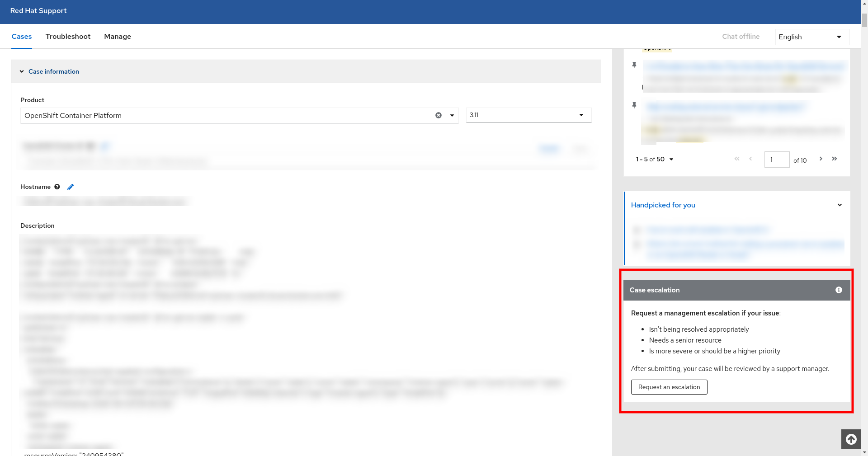Click the Handpicked for you heading
The height and width of the screenshot is (456, 868).
[x=663, y=205]
